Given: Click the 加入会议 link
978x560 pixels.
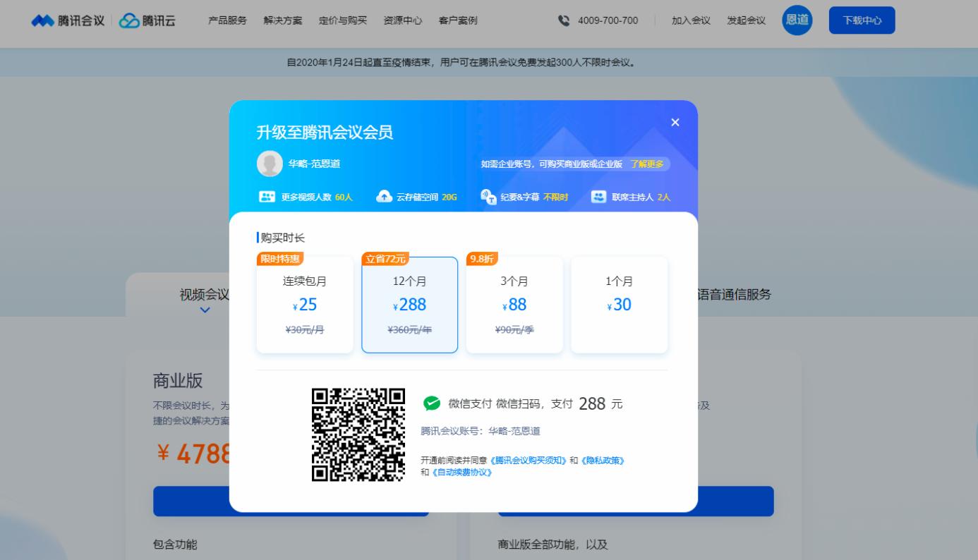Looking at the screenshot, I should [691, 20].
